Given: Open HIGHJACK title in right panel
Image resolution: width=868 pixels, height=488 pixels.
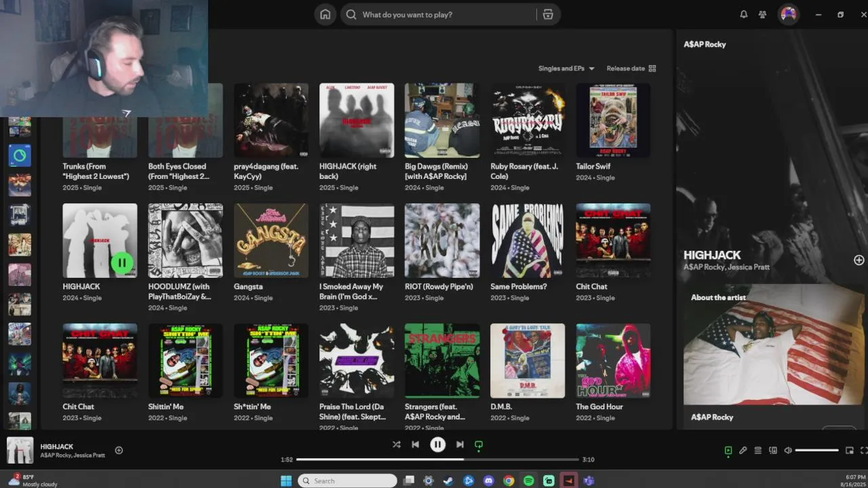Looking at the screenshot, I should click(712, 255).
